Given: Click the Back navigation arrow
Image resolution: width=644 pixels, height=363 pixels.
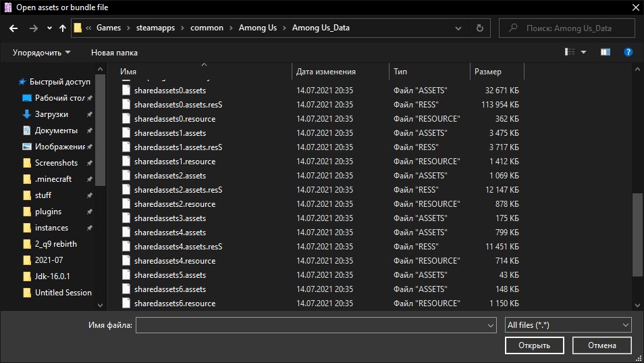Looking at the screenshot, I should 14,28.
